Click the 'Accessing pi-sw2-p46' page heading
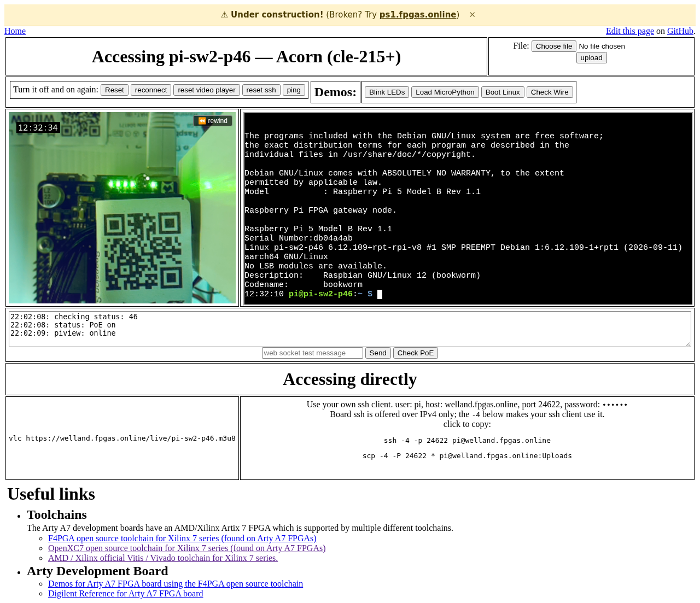The width and height of the screenshot is (700, 603). pos(246,56)
